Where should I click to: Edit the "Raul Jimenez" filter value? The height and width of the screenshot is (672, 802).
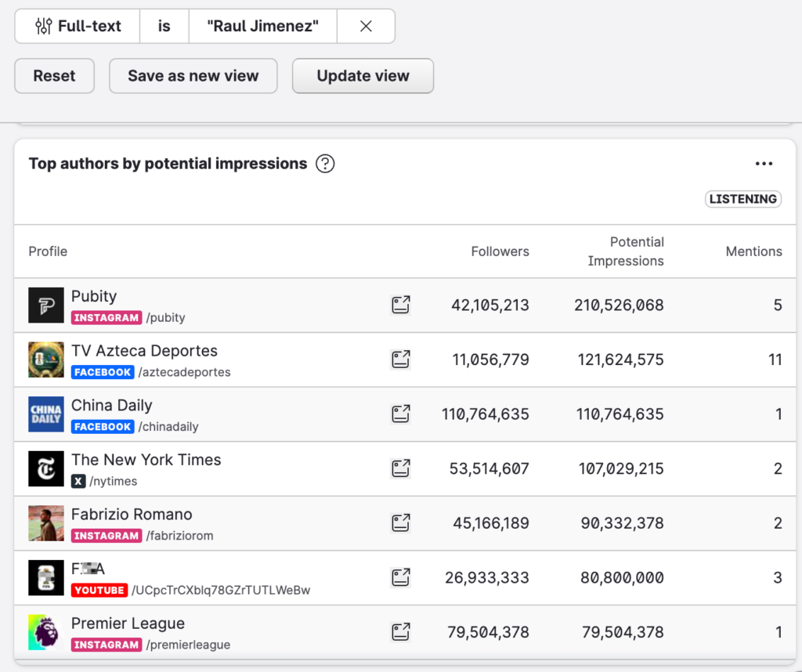pyautogui.click(x=263, y=26)
